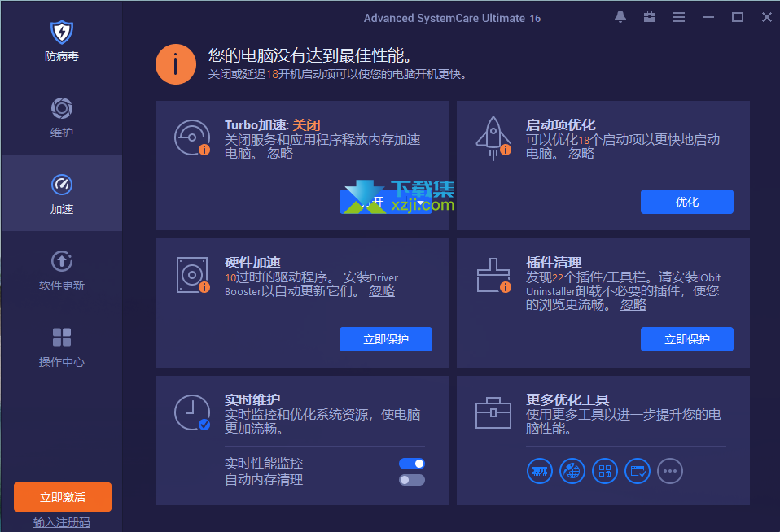Click the 插件清理 brush icon
This screenshot has height=532, width=780.
tap(493, 275)
